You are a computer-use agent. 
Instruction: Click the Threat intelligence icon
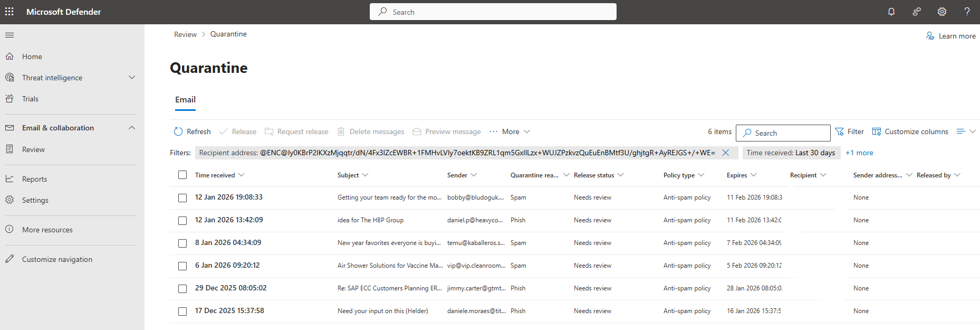[9, 78]
